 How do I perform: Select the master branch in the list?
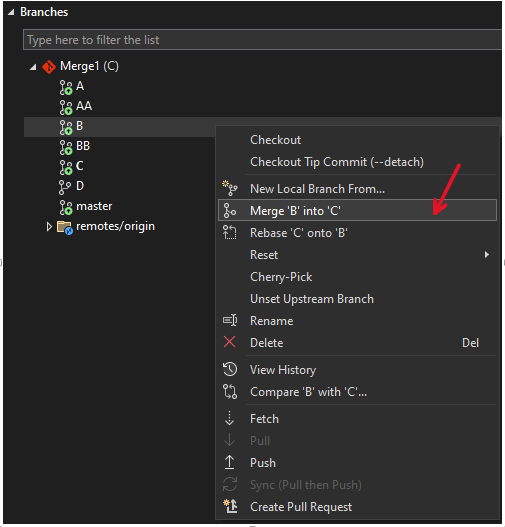point(94,206)
